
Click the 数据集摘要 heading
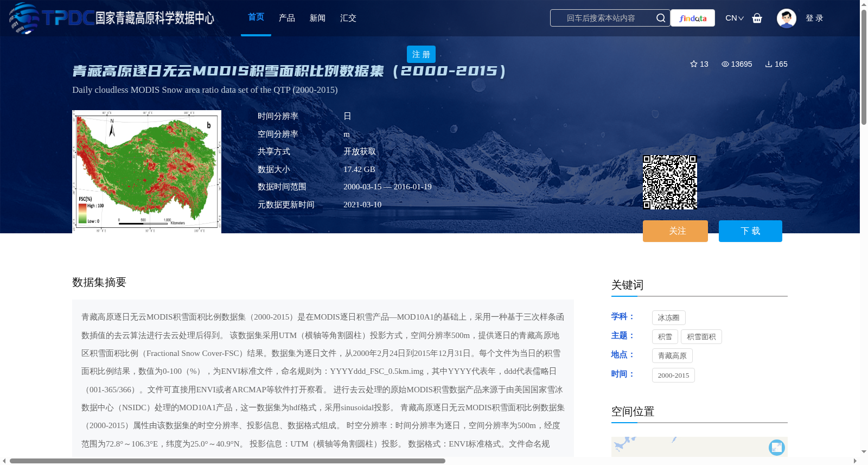coord(99,282)
